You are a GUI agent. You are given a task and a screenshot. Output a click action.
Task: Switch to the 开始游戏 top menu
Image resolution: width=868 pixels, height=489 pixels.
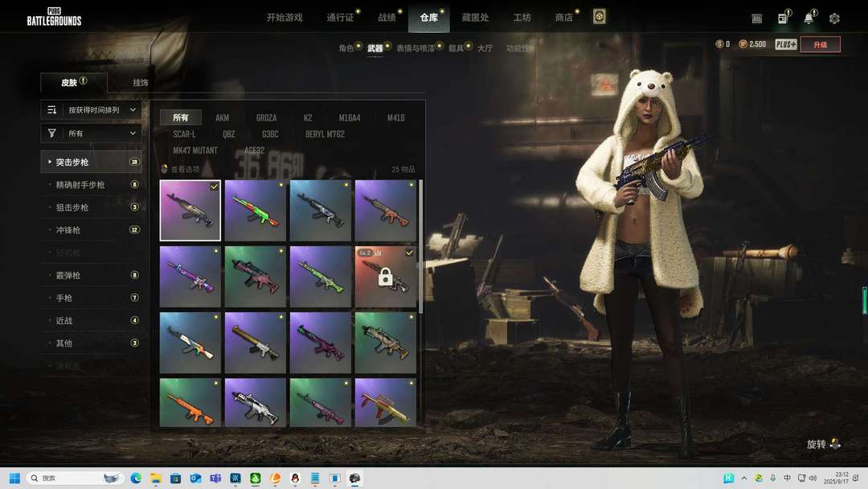coord(285,18)
